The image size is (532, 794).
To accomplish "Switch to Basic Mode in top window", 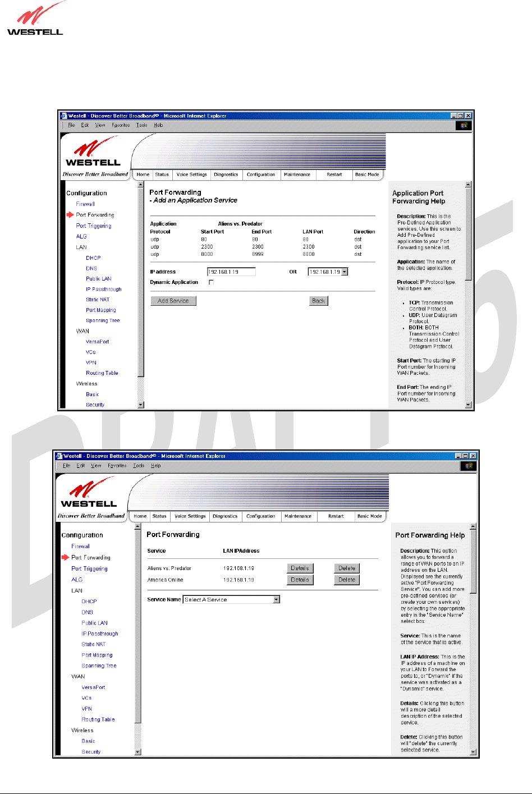I will pos(367,175).
